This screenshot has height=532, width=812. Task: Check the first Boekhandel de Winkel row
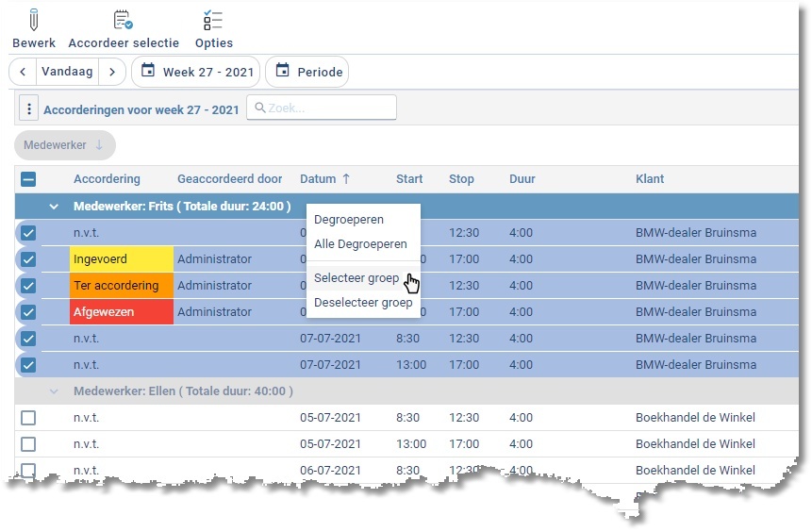[x=28, y=418]
